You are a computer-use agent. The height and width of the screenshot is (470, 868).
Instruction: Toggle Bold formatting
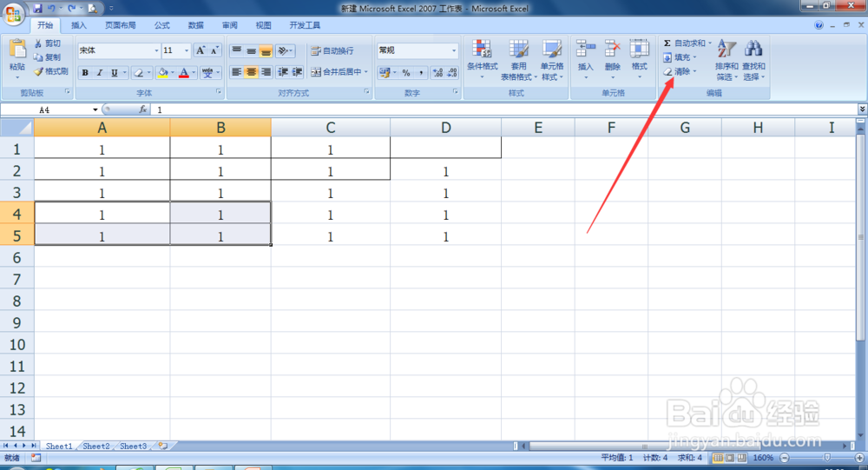point(85,73)
